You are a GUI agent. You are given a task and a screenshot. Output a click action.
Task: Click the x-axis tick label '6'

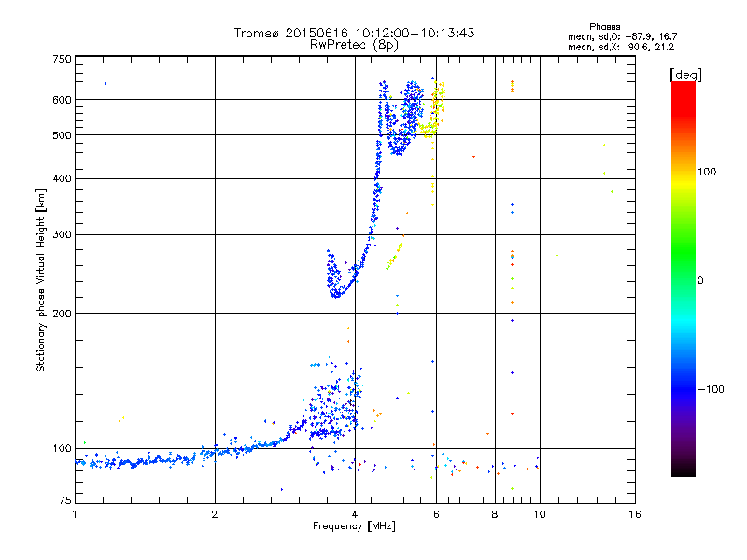pos(436,514)
